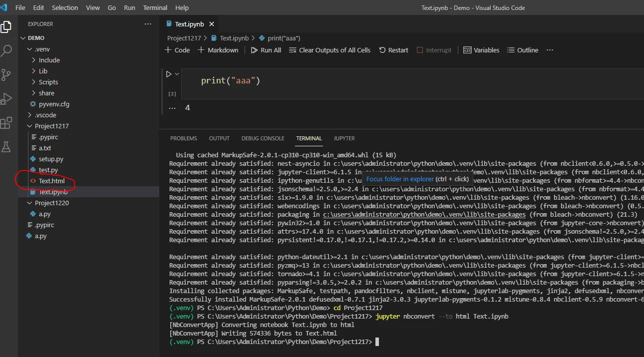Open the Extensions view
Image resolution: width=644 pixels, height=357 pixels.
pyautogui.click(x=6, y=123)
